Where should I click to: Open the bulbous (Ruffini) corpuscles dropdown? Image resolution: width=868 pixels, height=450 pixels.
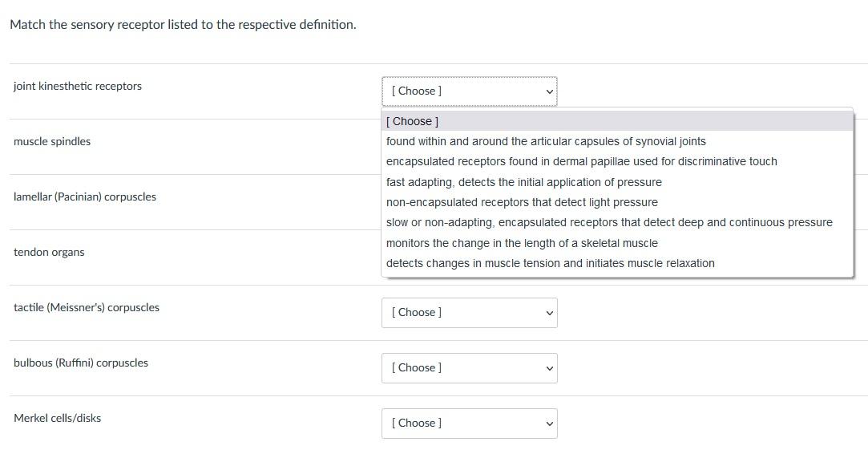coord(469,368)
